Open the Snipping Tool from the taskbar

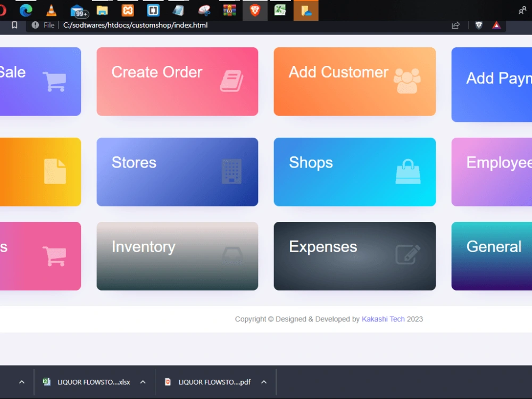(x=204, y=11)
